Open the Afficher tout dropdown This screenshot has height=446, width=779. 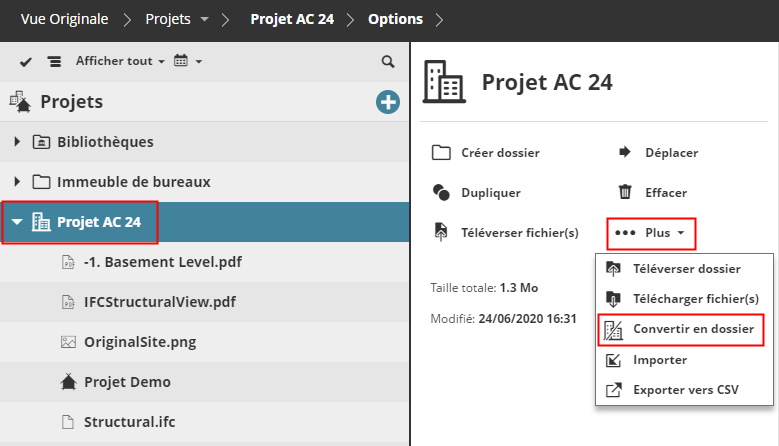click(120, 61)
